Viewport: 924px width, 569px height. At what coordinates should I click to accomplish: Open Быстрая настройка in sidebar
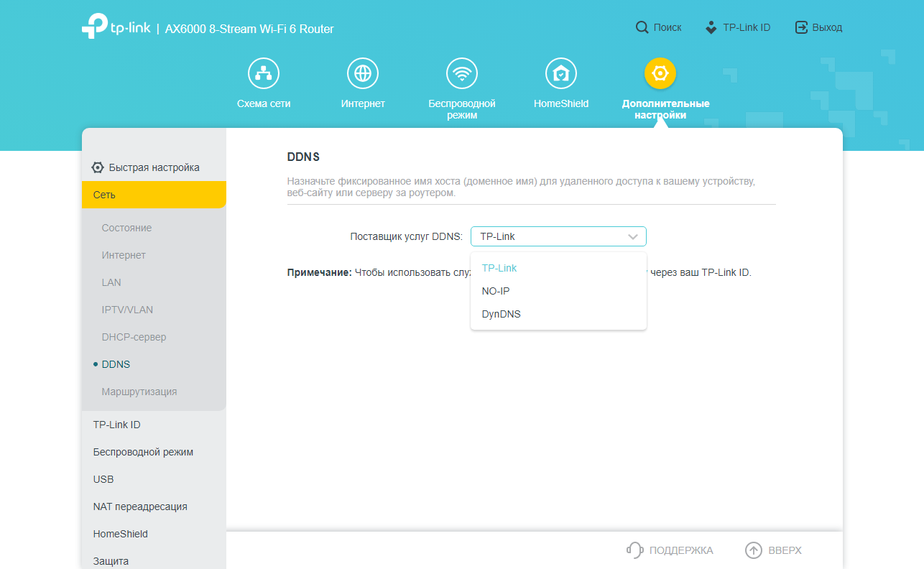click(x=154, y=167)
